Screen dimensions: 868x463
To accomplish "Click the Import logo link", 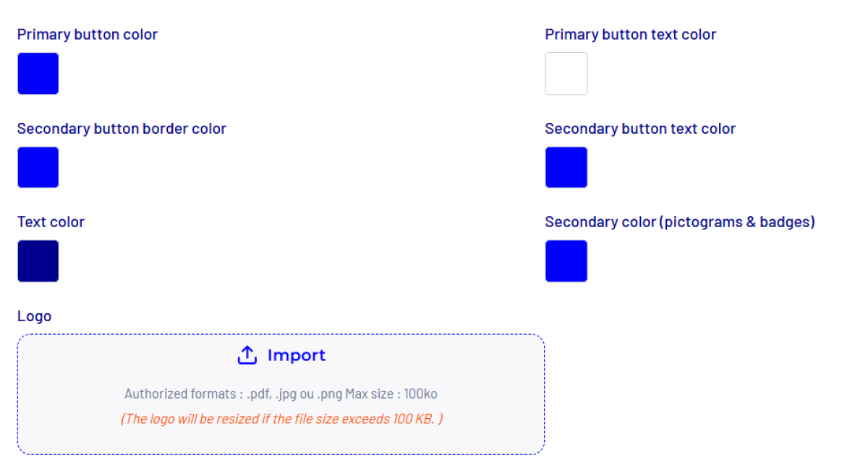I will click(297, 355).
